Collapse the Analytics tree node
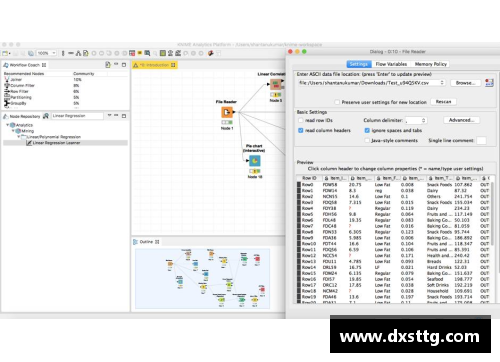 (x=7, y=125)
